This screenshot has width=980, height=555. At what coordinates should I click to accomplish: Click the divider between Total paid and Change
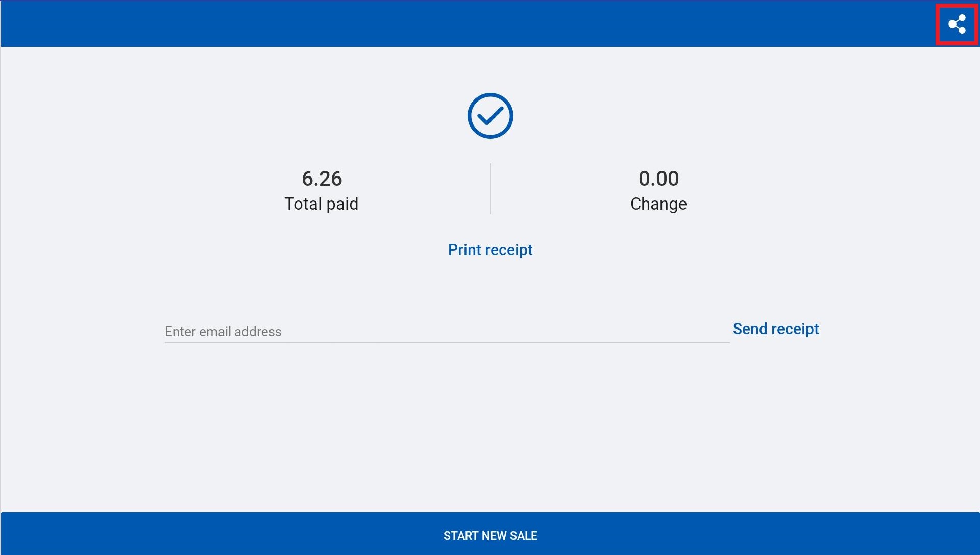[x=491, y=189]
